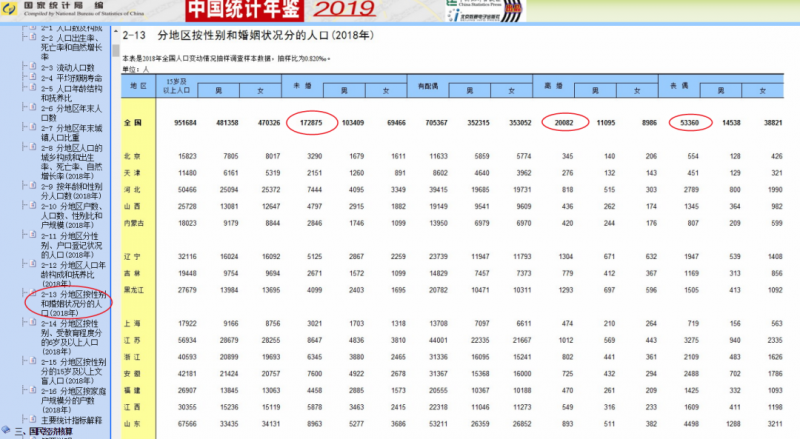Image resolution: width=800 pixels, height=439 pixels.
Task: Click the National Bureau of Statistics logo icon
Action: point(9,8)
